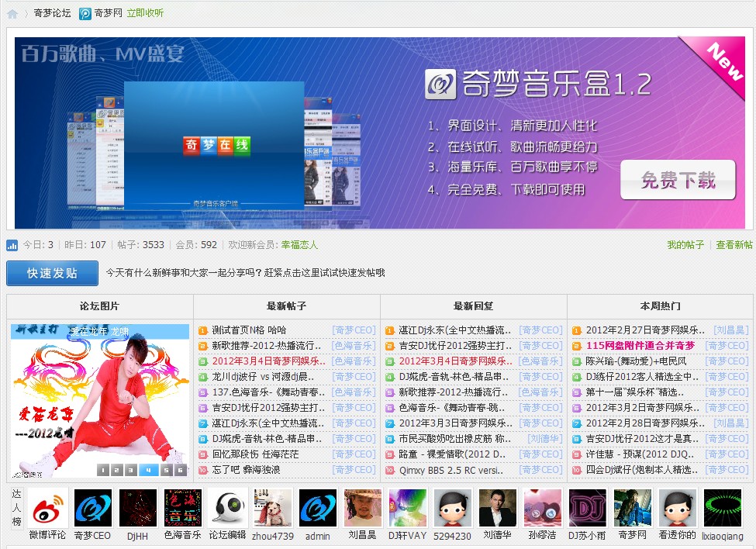The width and height of the screenshot is (756, 549).
Task: Open 孙缪洁 member avatar
Action: click(543, 508)
